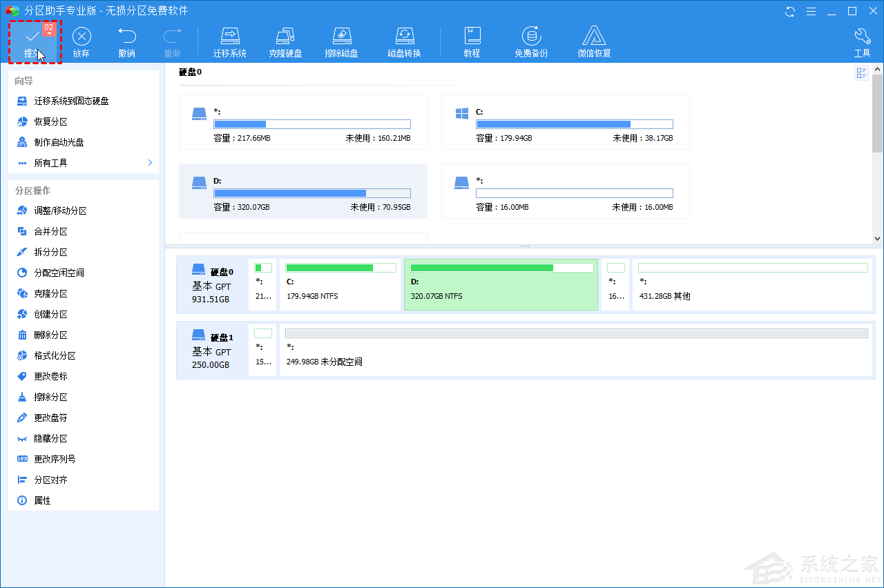Click the 提交 (Apply) checkmark icon
Image resolution: width=884 pixels, height=588 pixels.
pyautogui.click(x=32, y=37)
